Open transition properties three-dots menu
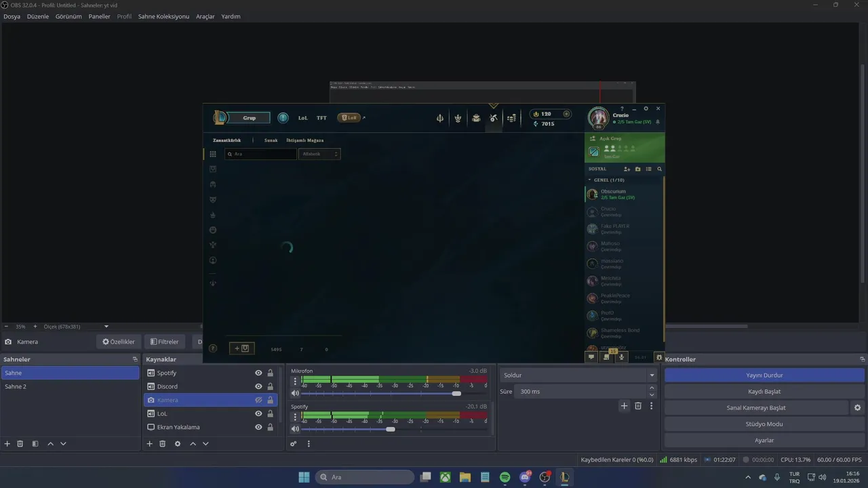 coord(651,406)
